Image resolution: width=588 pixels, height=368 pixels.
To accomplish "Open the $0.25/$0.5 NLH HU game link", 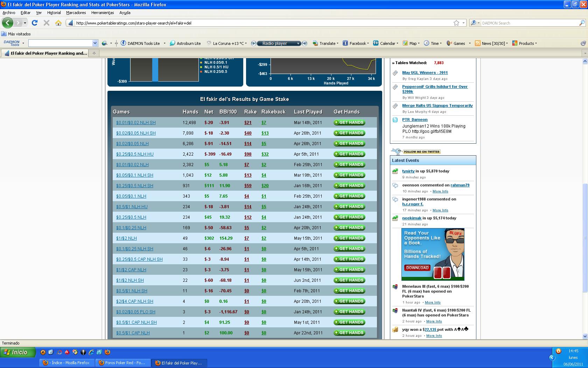I will tap(135, 154).
